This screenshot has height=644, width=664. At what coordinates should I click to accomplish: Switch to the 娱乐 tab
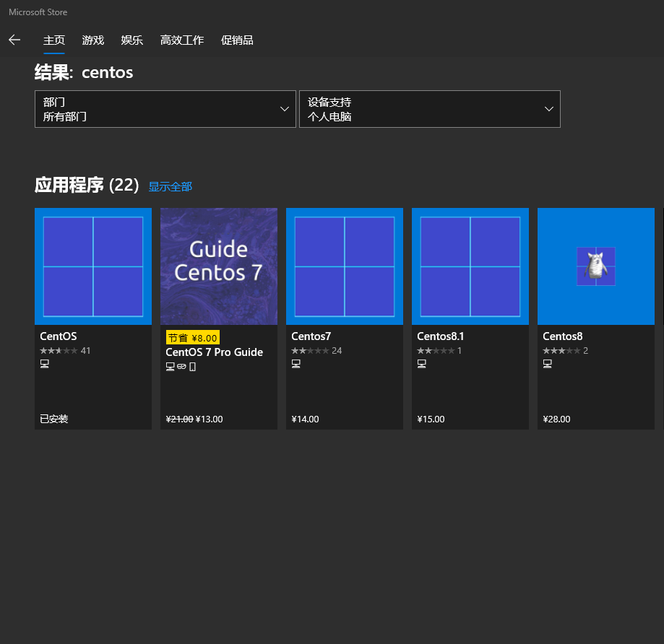131,40
